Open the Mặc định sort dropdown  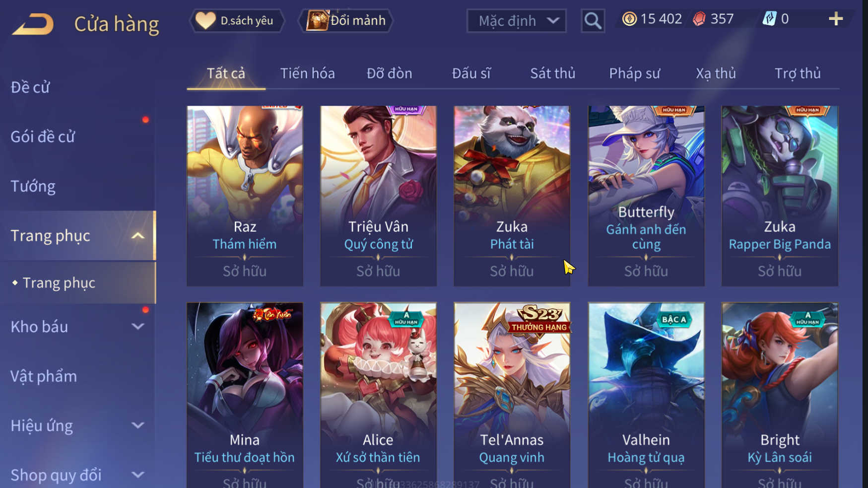point(516,21)
